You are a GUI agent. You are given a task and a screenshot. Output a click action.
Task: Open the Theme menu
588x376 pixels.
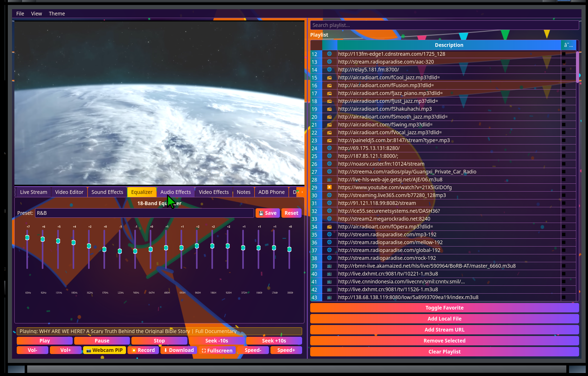tap(57, 14)
